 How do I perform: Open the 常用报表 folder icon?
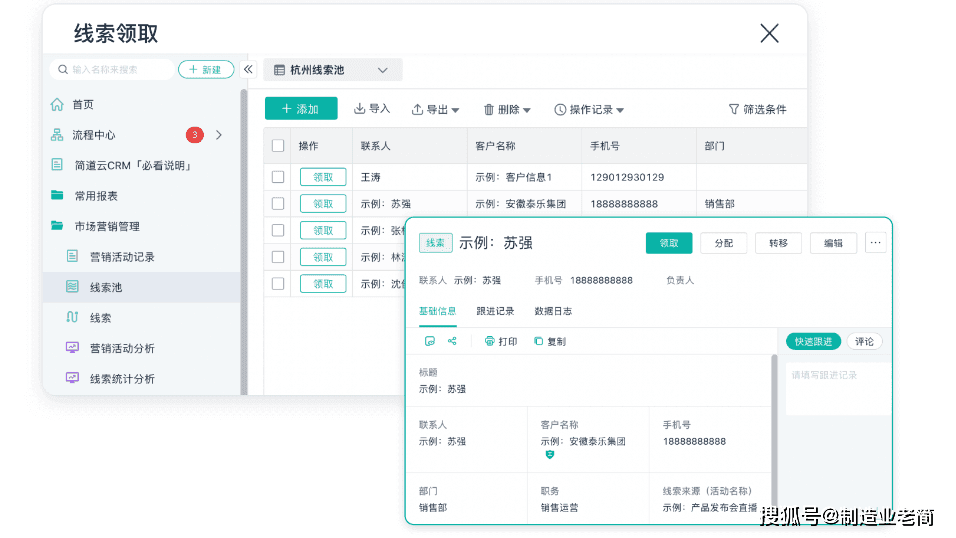pyautogui.click(x=57, y=195)
